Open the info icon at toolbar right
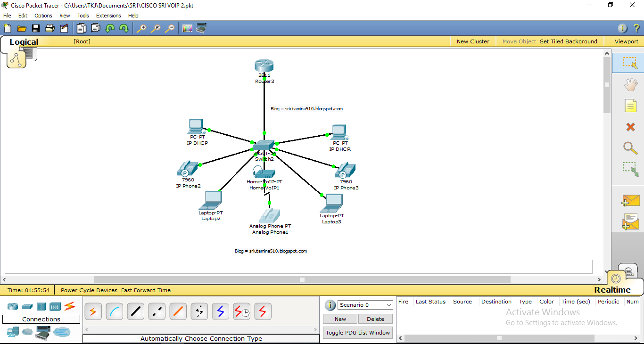Viewport: 644px width, 344px height. pyautogui.click(x=623, y=28)
